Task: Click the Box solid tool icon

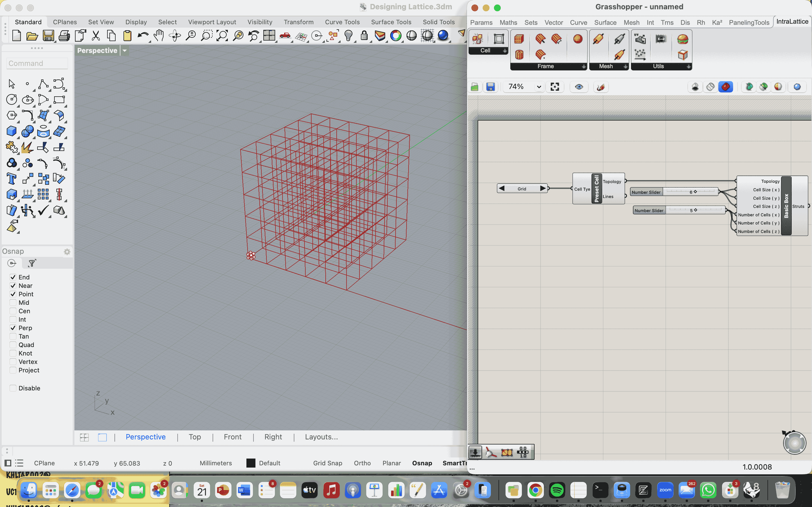Action: (11, 131)
